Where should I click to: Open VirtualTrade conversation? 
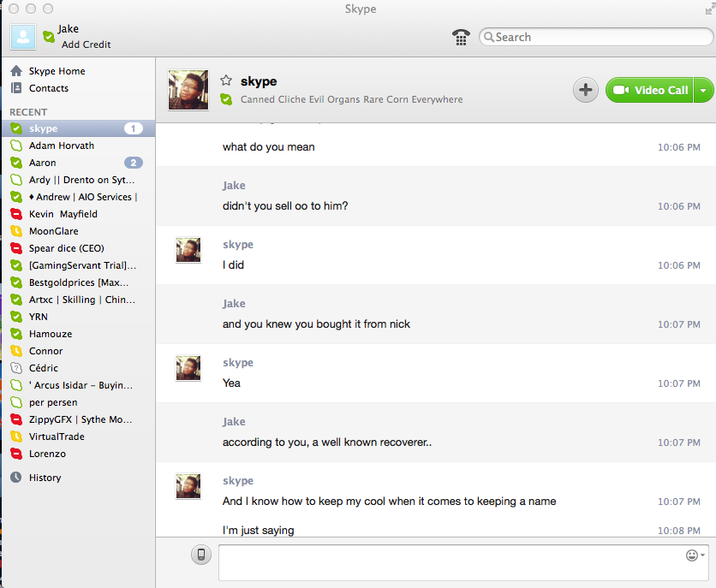coord(79,437)
